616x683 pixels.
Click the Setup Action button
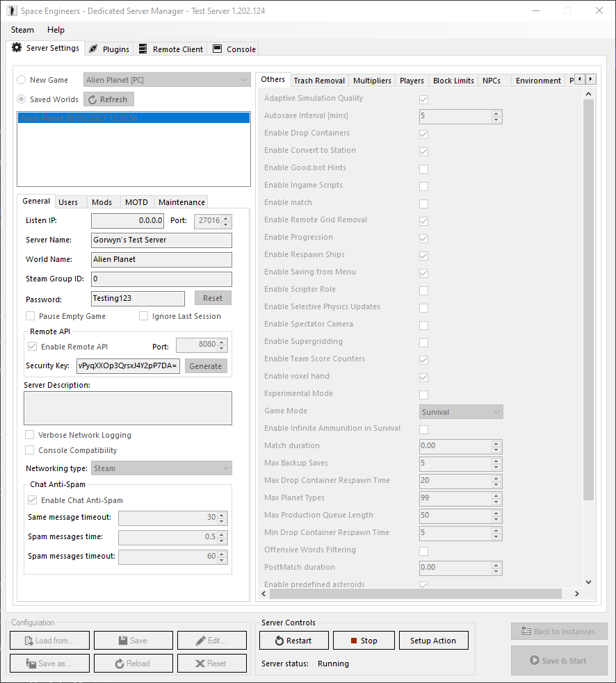click(x=433, y=641)
